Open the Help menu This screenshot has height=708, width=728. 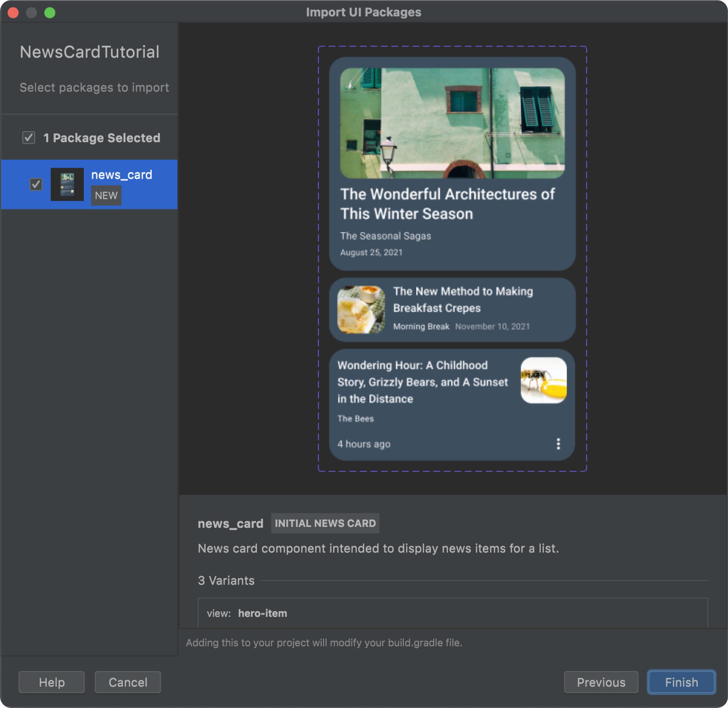[x=51, y=682]
